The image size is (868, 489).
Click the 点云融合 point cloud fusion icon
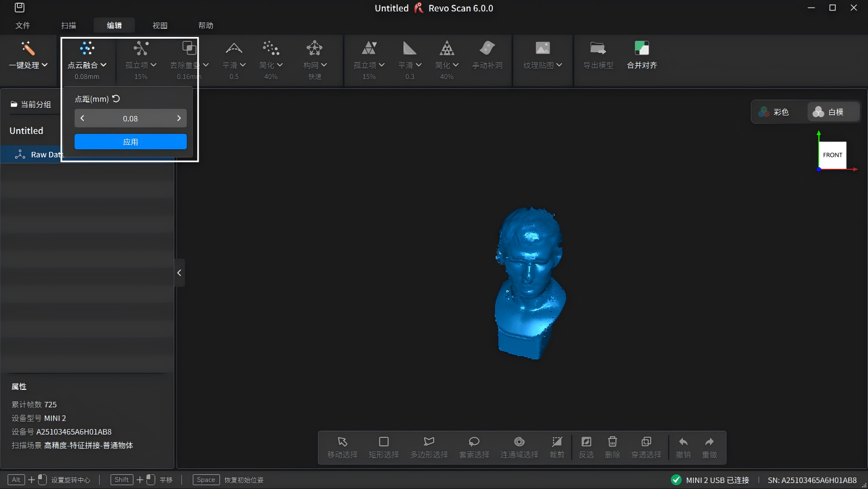(x=87, y=48)
